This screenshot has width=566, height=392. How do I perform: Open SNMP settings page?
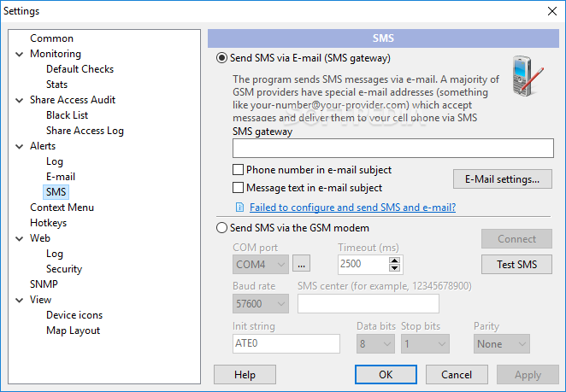pyautogui.click(x=44, y=284)
